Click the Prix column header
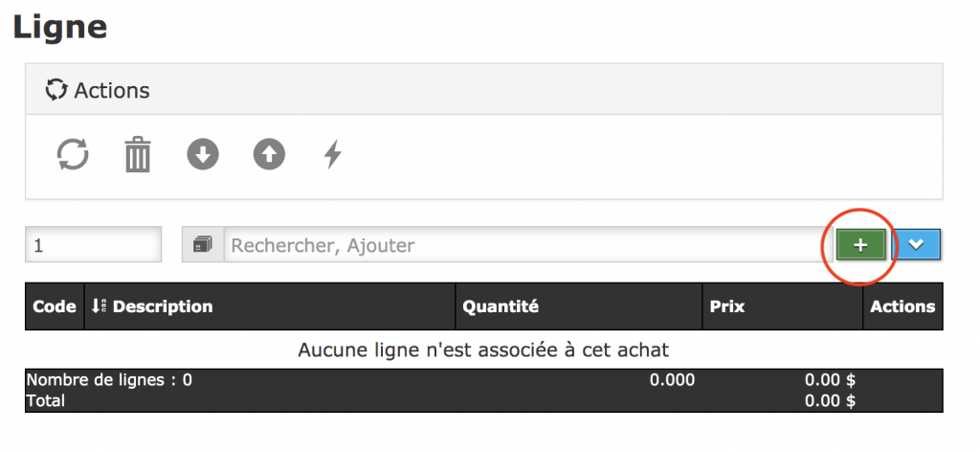980x452 pixels. click(727, 306)
